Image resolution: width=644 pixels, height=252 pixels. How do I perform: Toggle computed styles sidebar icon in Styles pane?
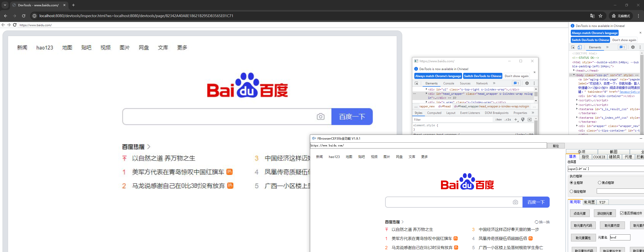[x=530, y=119]
